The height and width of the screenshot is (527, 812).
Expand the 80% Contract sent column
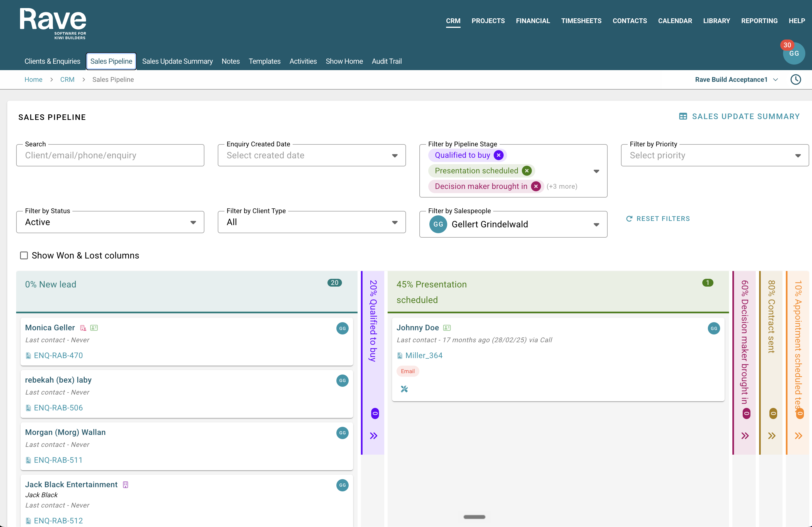771,436
